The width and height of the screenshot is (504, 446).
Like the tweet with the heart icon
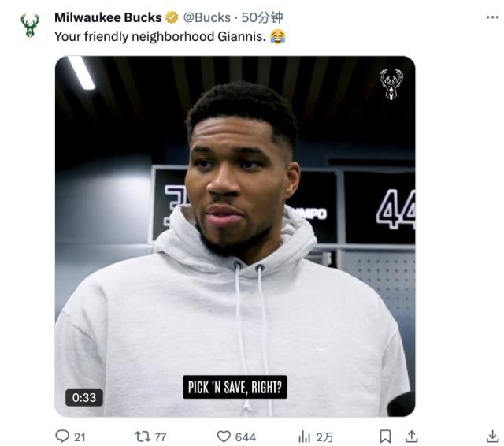(x=224, y=436)
